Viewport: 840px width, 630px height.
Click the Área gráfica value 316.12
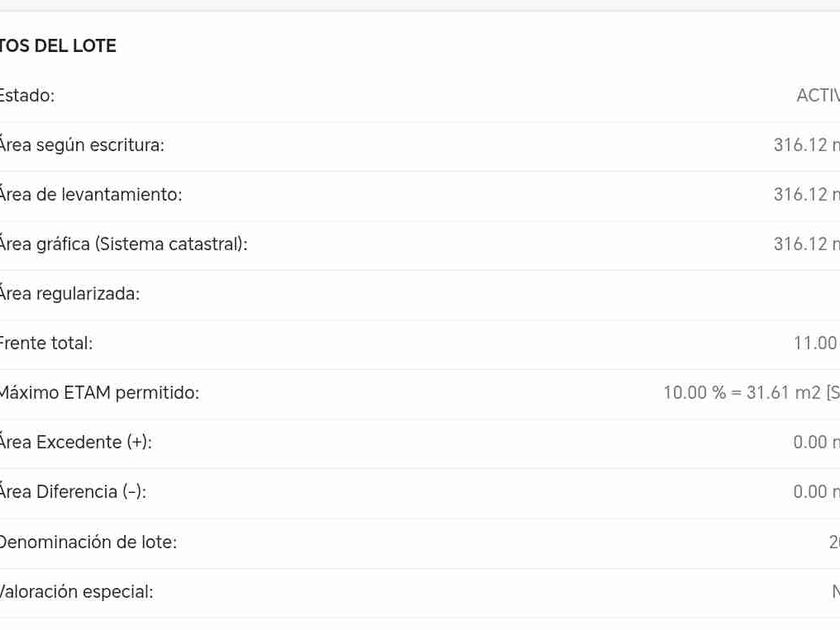point(805,244)
